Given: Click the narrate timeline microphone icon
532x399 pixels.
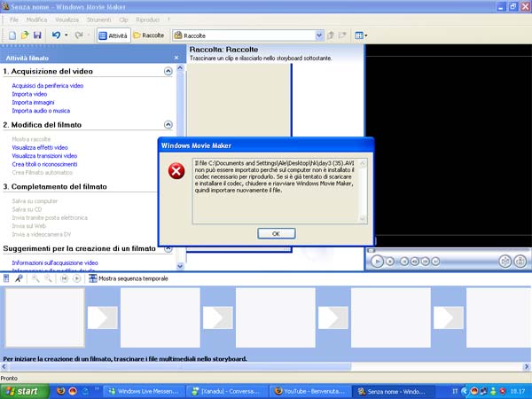Looking at the screenshot, I should pos(19,278).
